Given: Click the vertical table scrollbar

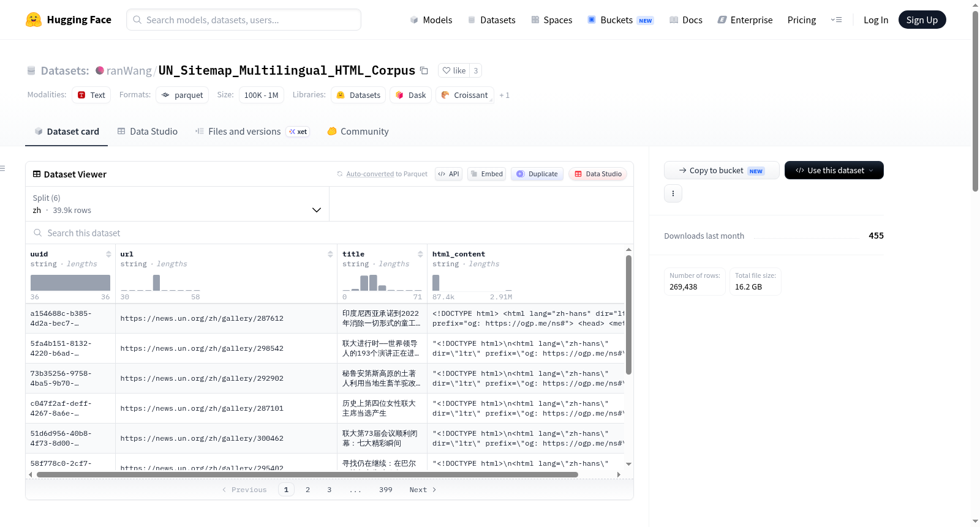Looking at the screenshot, I should click(x=628, y=315).
